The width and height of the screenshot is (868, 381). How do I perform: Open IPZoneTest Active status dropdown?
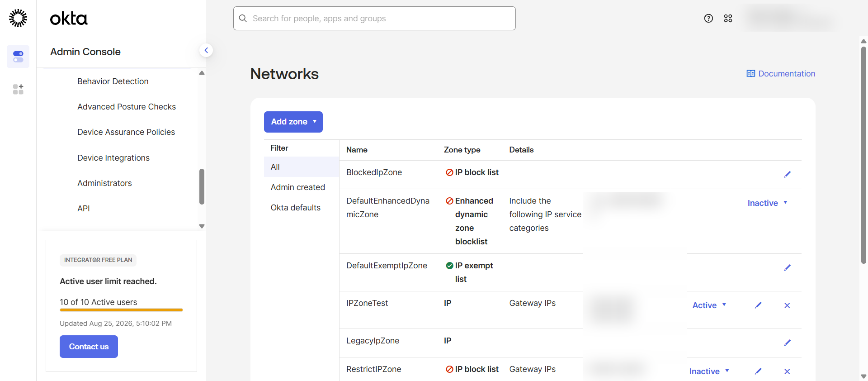coord(709,305)
